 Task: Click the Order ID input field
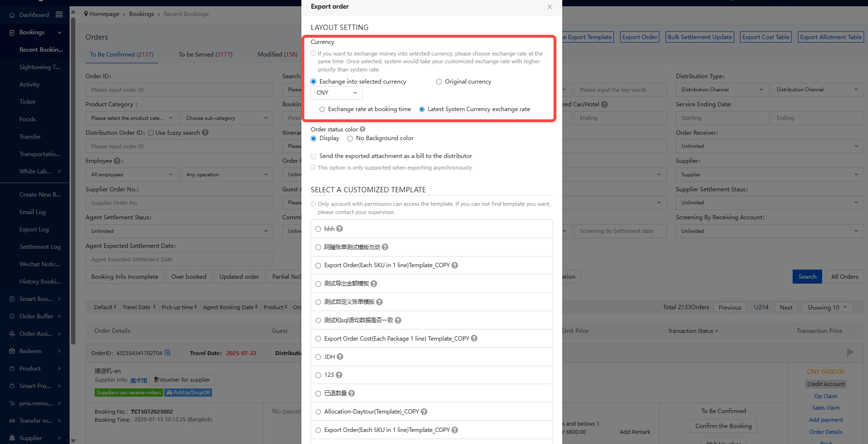tap(179, 90)
